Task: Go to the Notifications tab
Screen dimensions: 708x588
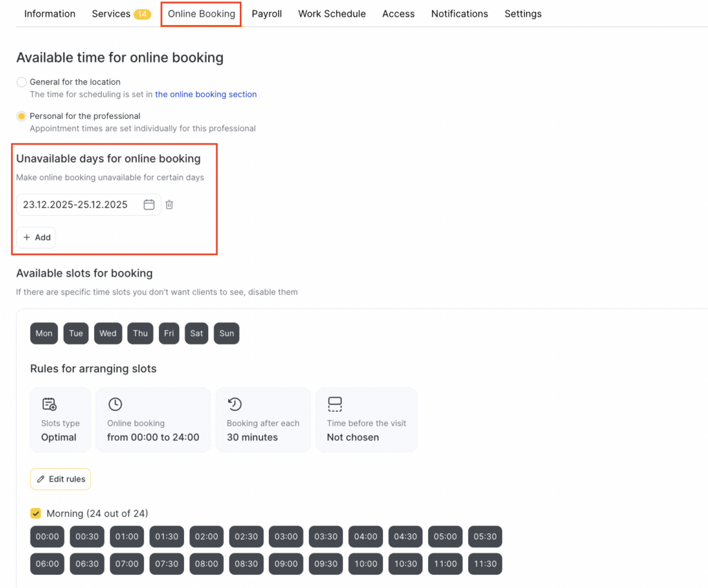Action: coord(459,14)
